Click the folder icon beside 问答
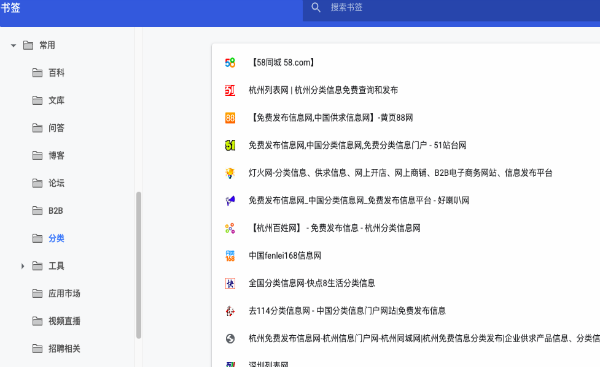The image size is (600, 367). click(37, 128)
